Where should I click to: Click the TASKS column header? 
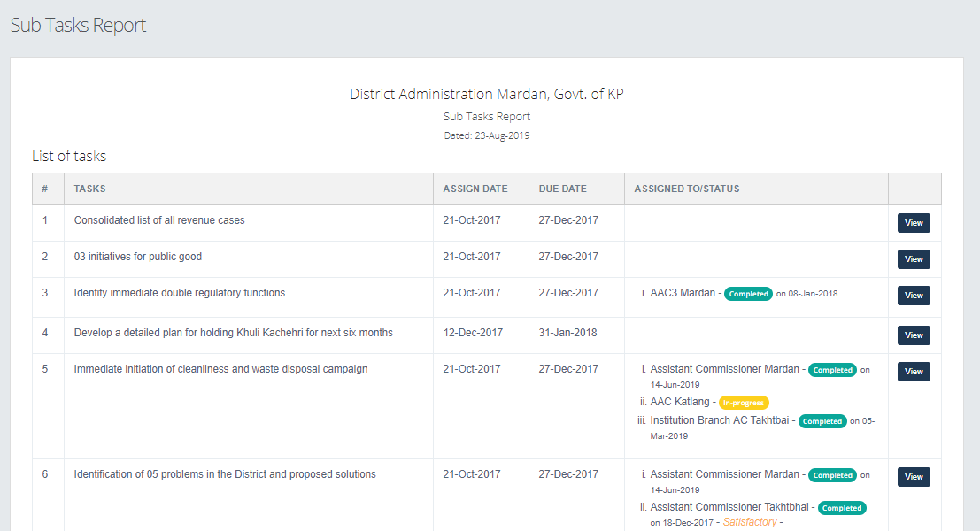(90, 189)
